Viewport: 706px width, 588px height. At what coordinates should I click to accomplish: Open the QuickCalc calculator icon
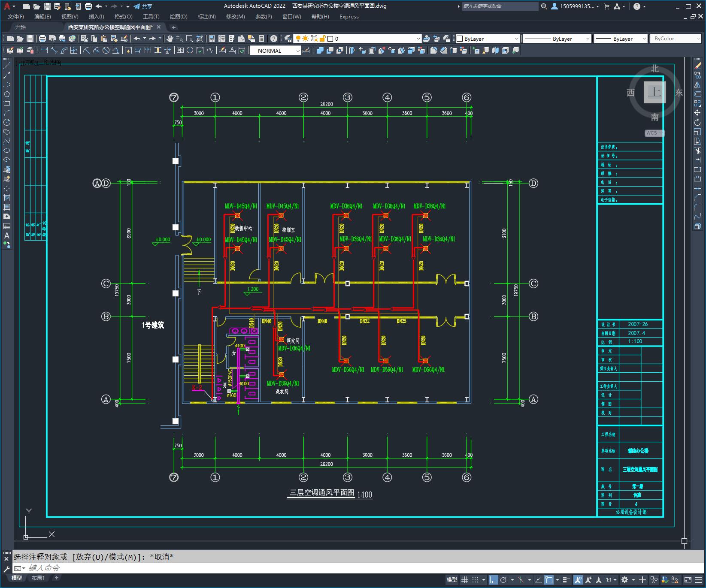coord(261,39)
